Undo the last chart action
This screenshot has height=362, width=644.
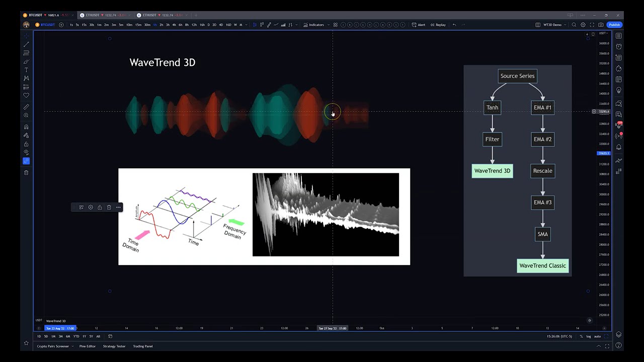[x=454, y=25]
